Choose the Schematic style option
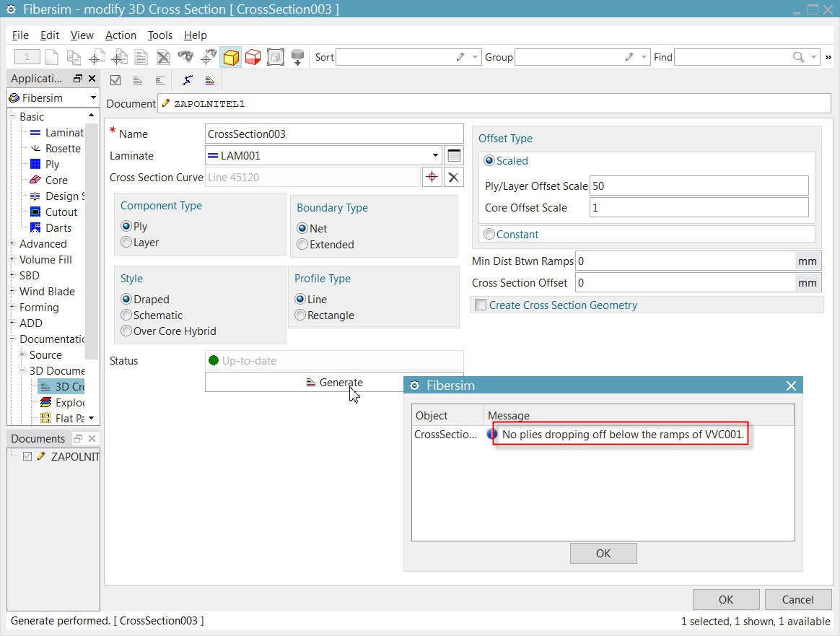Viewport: 840px width, 636px height. 127,315
